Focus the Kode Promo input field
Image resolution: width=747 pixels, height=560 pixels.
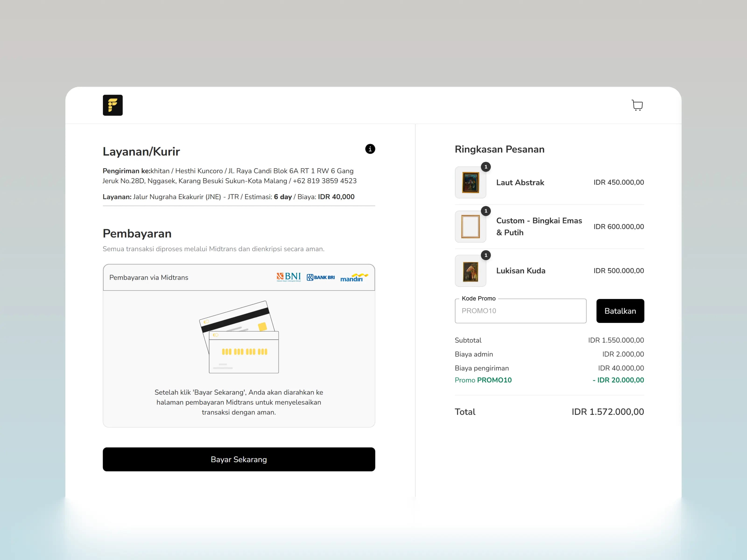[x=520, y=311]
